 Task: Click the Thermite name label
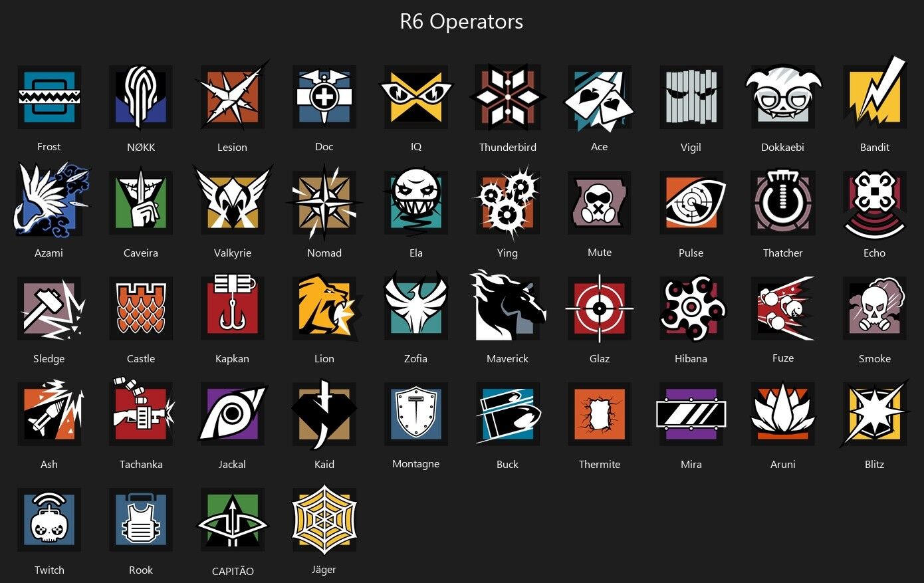pos(600,465)
